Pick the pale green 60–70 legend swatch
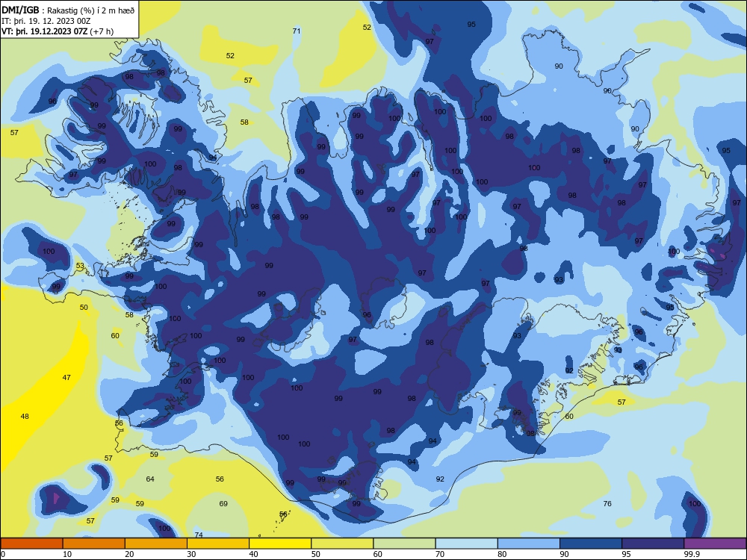The image size is (747, 560). coord(404,544)
